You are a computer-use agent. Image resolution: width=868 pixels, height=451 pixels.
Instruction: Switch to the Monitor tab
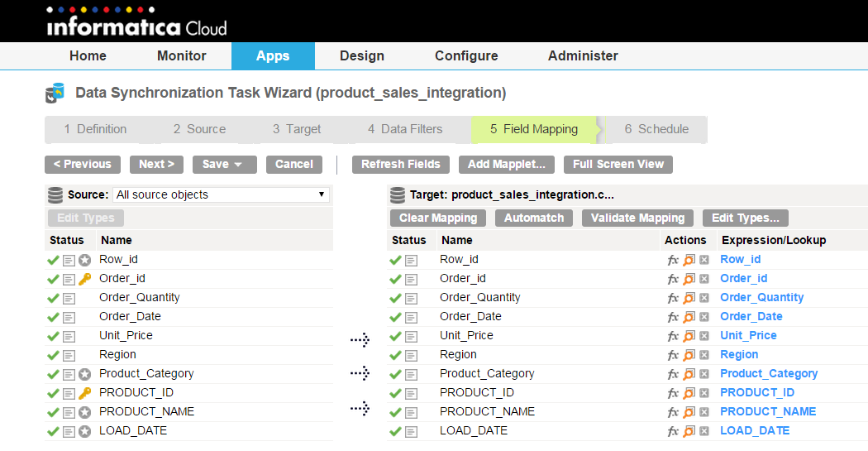[x=182, y=56]
